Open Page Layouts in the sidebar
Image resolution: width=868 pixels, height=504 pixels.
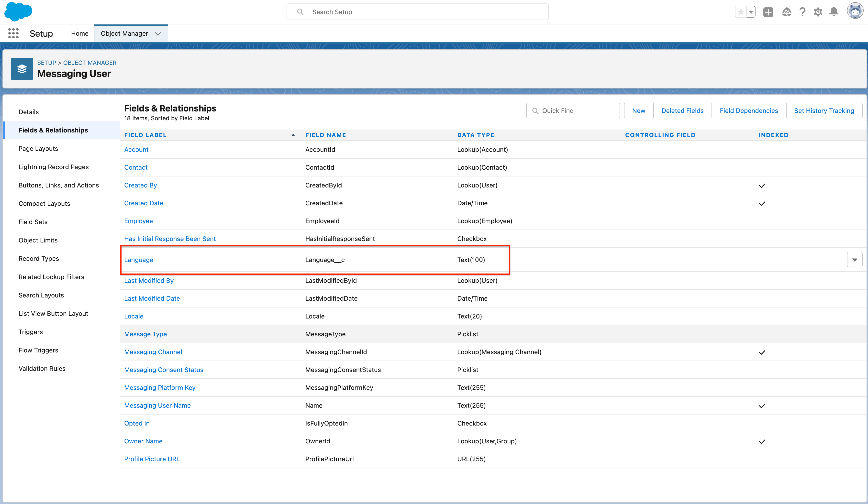(x=38, y=148)
